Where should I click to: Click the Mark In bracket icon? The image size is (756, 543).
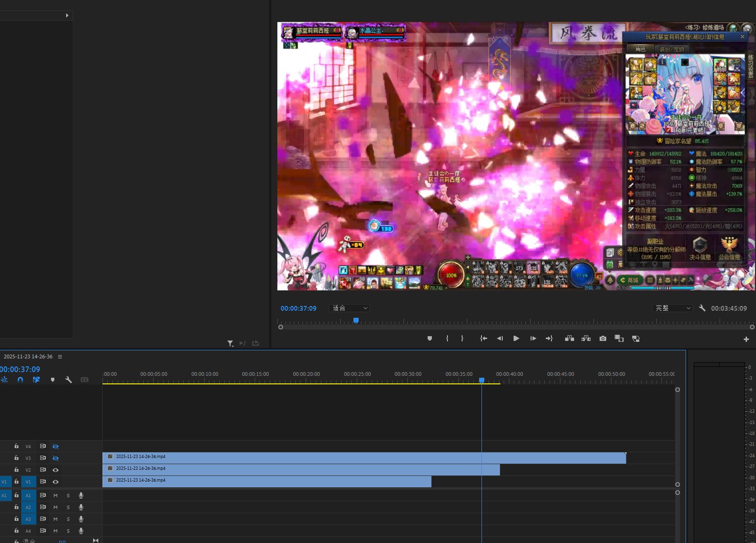[447, 339]
